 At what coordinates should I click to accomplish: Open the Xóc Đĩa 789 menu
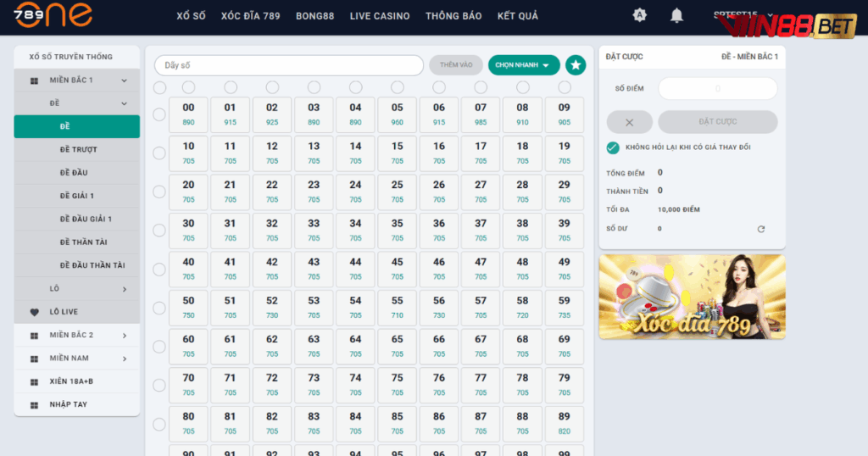pos(251,16)
